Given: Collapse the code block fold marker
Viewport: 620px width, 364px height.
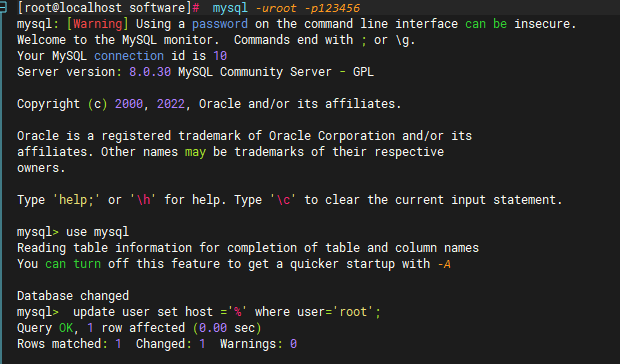Looking at the screenshot, I should click(x=3, y=8).
